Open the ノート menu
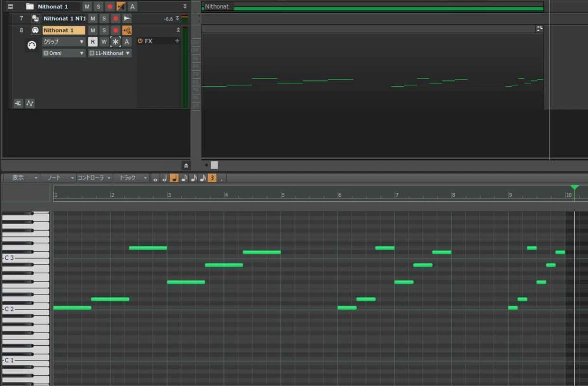Image resolution: width=588 pixels, height=386 pixels. point(58,178)
